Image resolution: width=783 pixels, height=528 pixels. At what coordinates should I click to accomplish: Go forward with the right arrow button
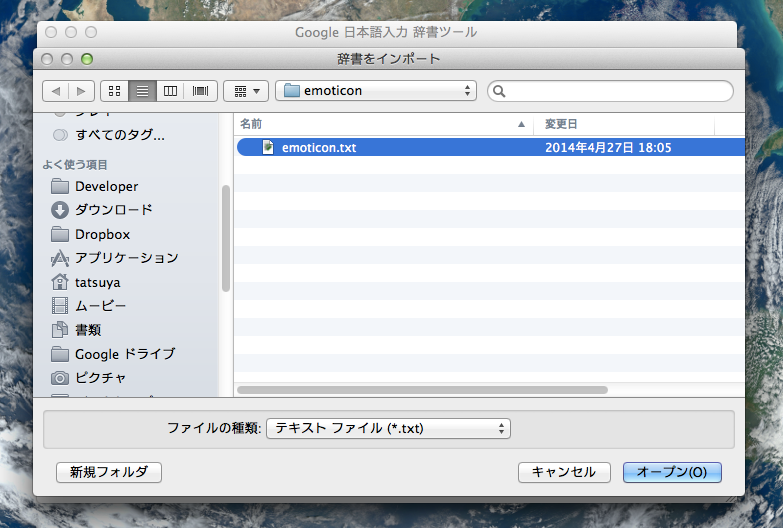tap(81, 91)
